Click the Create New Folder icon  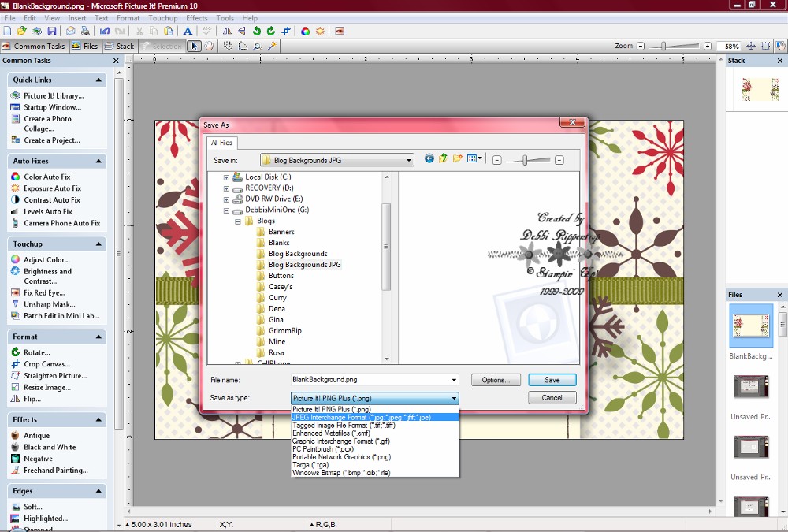click(x=457, y=159)
